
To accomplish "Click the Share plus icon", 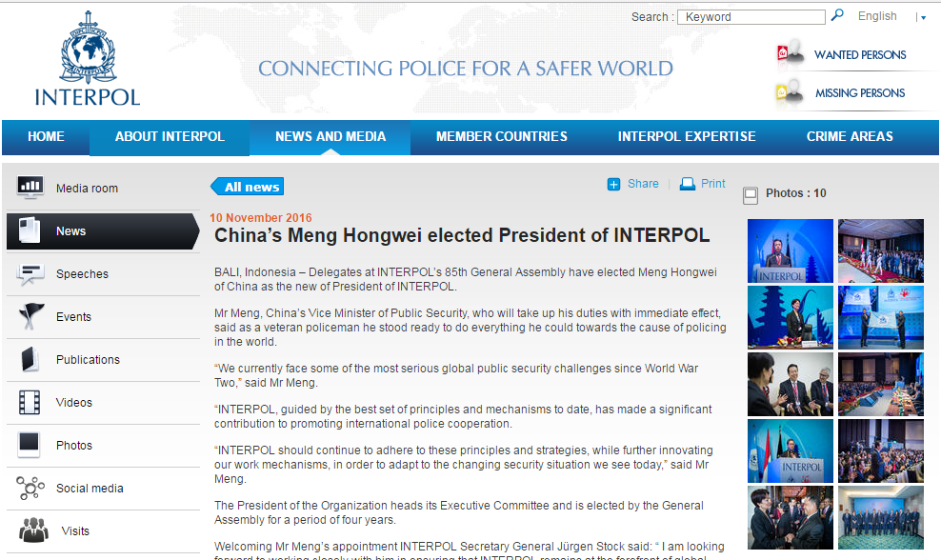I will point(614,184).
